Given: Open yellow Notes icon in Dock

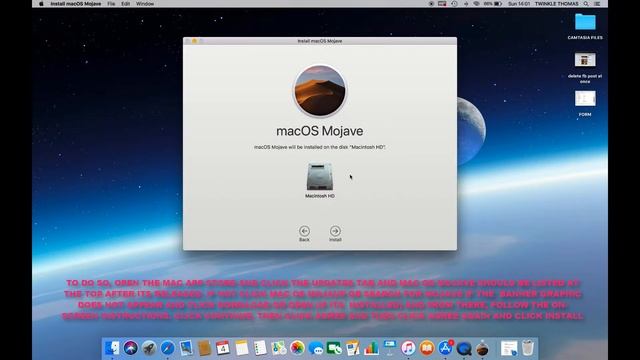Looking at the screenshot, I should coord(241,348).
